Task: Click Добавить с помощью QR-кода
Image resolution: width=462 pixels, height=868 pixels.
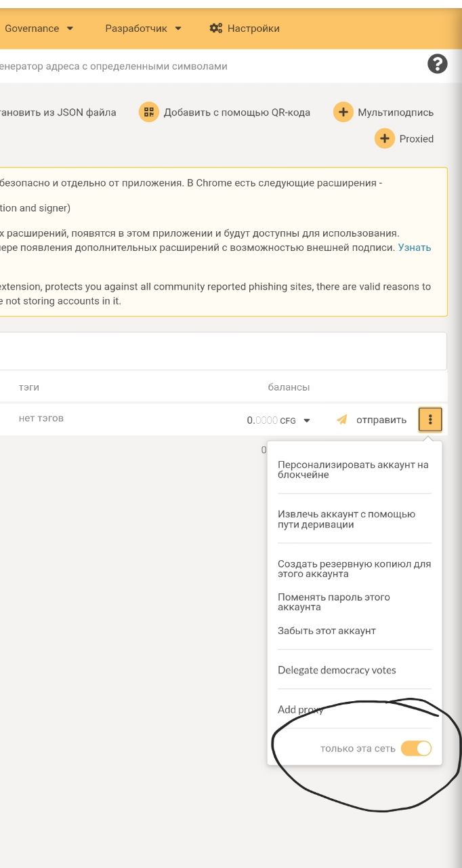Action: pos(236,113)
